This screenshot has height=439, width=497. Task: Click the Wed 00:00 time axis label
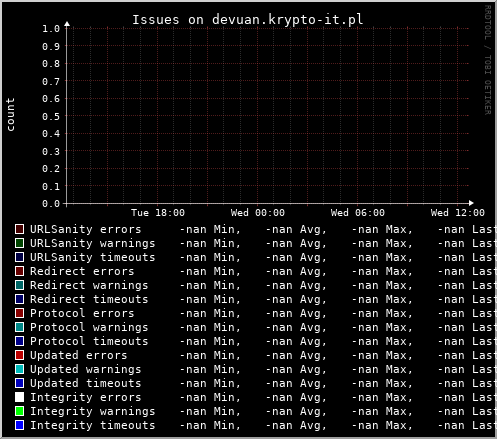click(258, 213)
